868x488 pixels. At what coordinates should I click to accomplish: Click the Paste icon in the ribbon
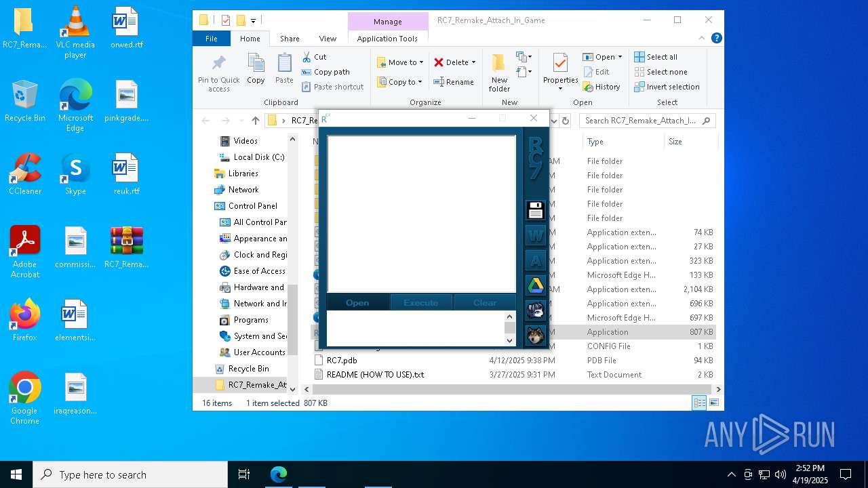tap(284, 69)
